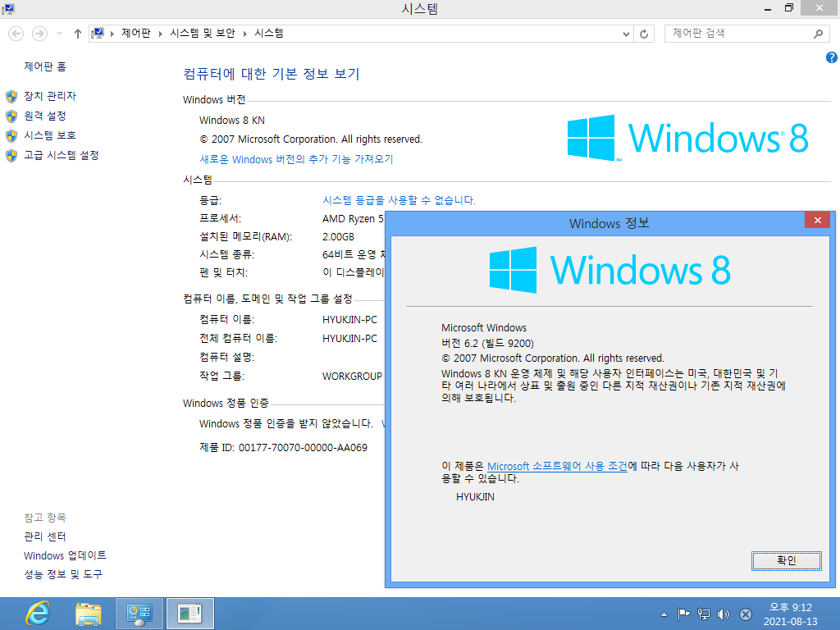Click the System window title bar icon
This screenshot has height=630, width=840.
point(8,8)
